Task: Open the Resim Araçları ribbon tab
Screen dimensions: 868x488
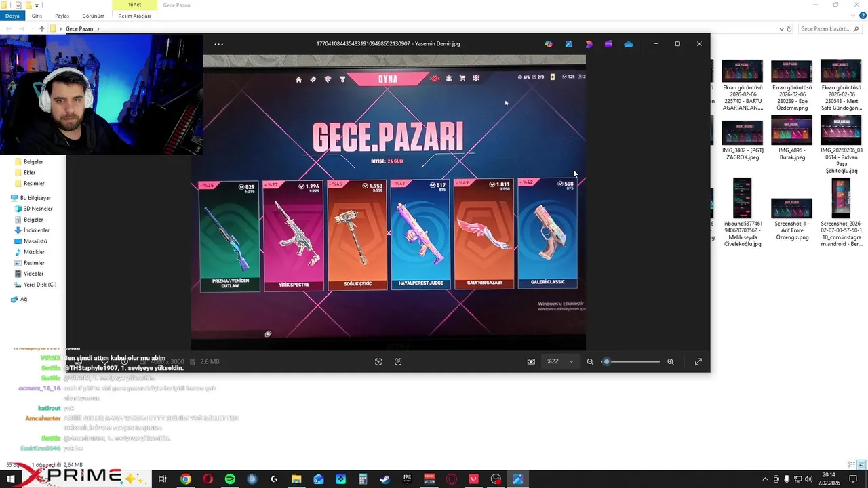Action: pyautogui.click(x=134, y=16)
